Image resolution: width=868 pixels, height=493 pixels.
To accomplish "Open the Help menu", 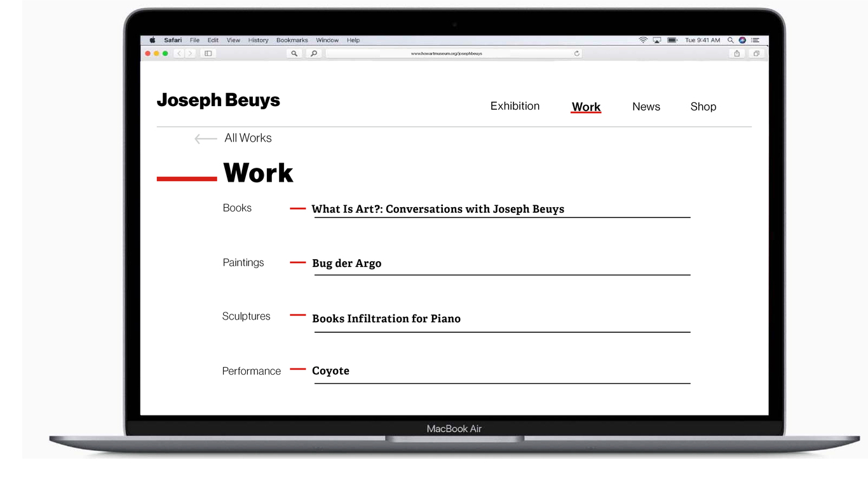I will tap(353, 40).
